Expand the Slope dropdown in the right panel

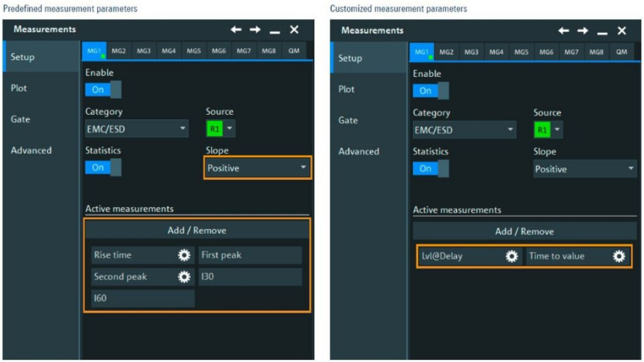coord(585,169)
